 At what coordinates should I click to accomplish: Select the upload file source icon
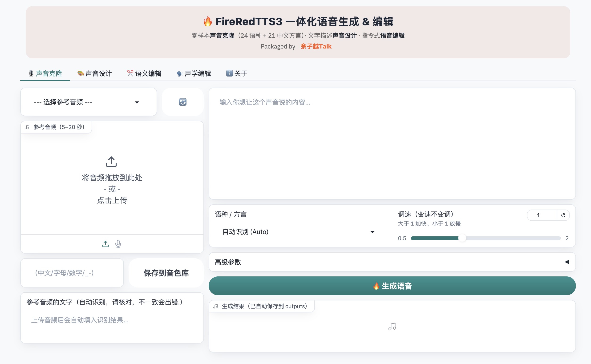tap(105, 244)
